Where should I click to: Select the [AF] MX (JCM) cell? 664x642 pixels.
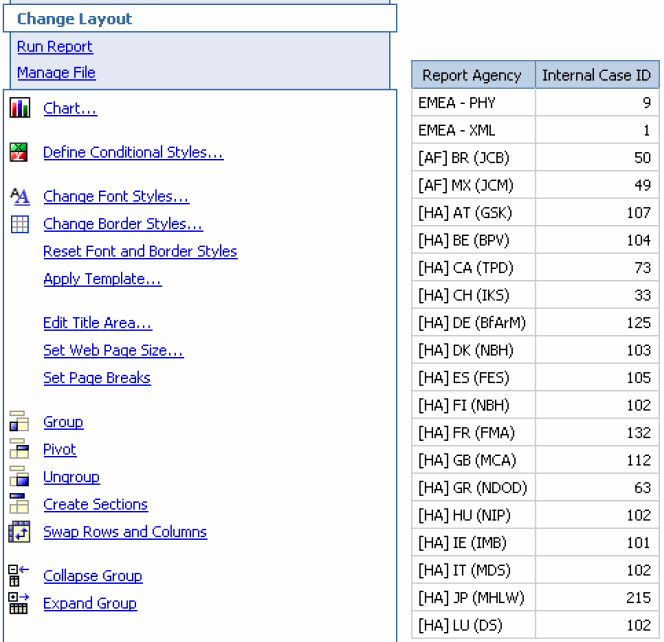pyautogui.click(x=473, y=185)
